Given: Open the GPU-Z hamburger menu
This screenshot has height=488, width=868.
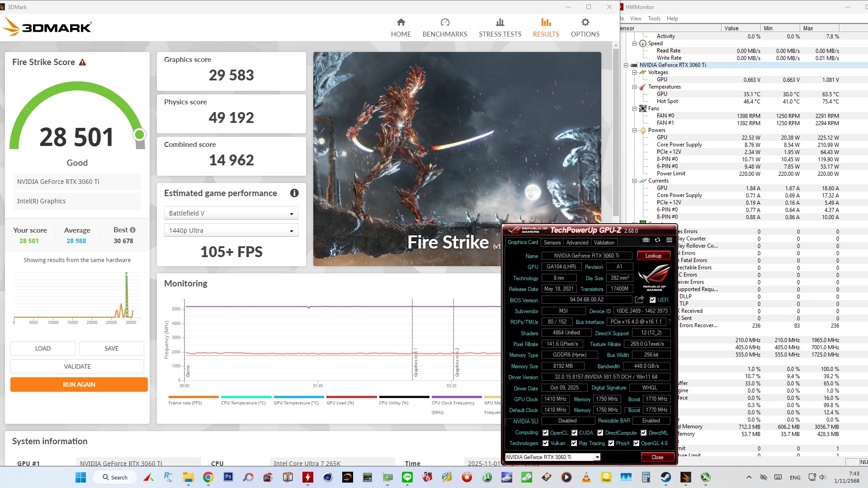Looking at the screenshot, I should click(669, 240).
